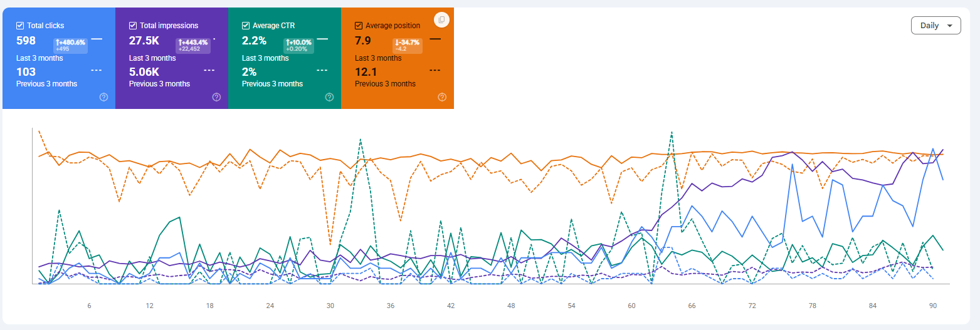Click "Previous 3 months" on Total impressions card
Viewport: 980px width, 330px height.
coord(159,84)
